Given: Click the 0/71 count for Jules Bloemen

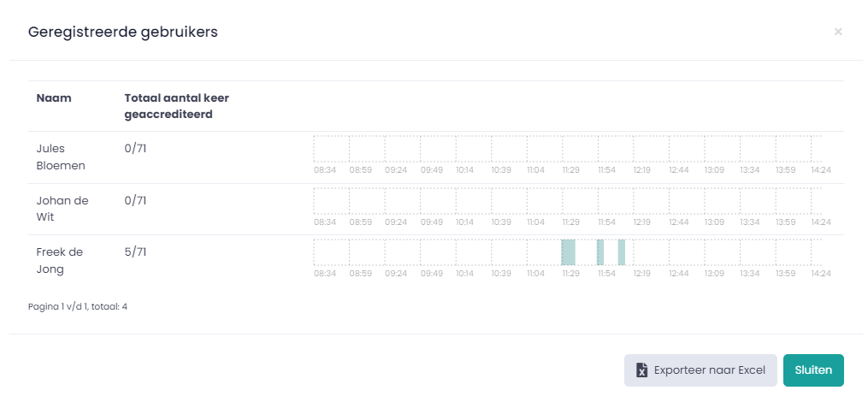Looking at the screenshot, I should [136, 149].
